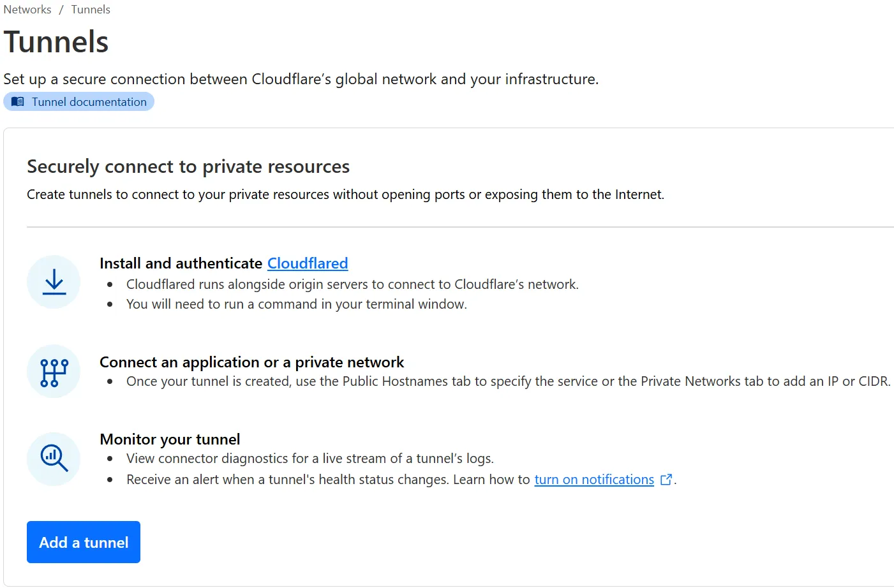894x588 pixels.
Task: Click the circular monitor icon next to Monitor your tunnel
Action: pyautogui.click(x=54, y=459)
